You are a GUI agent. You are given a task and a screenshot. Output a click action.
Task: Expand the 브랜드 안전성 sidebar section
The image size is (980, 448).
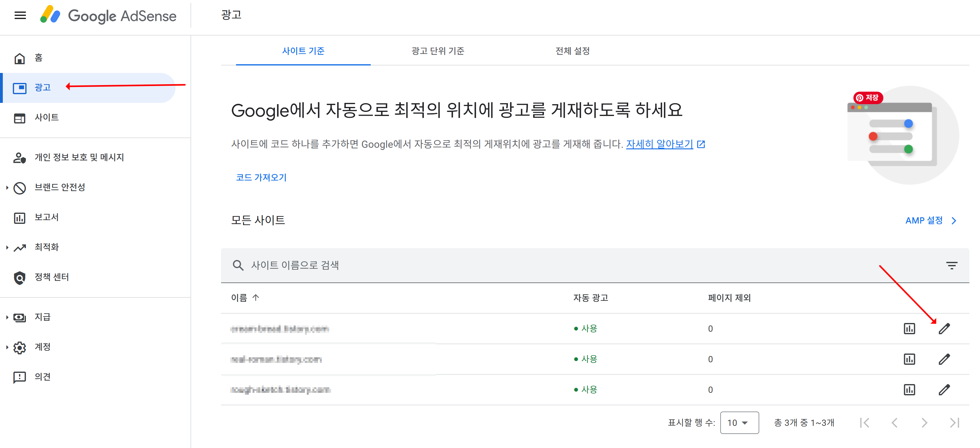point(19,187)
